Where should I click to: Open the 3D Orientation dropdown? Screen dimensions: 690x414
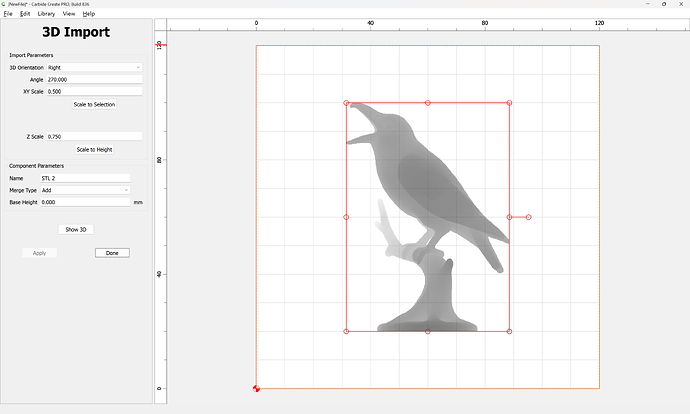click(94, 67)
